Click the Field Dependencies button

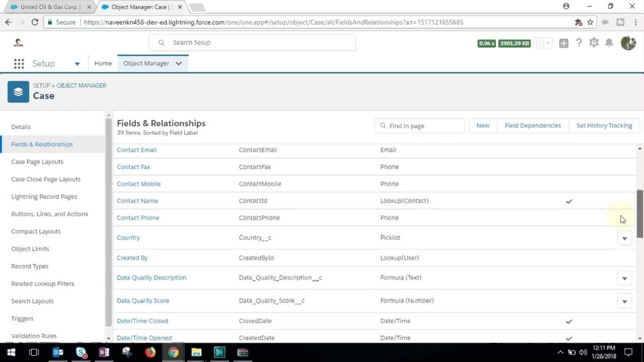(533, 126)
